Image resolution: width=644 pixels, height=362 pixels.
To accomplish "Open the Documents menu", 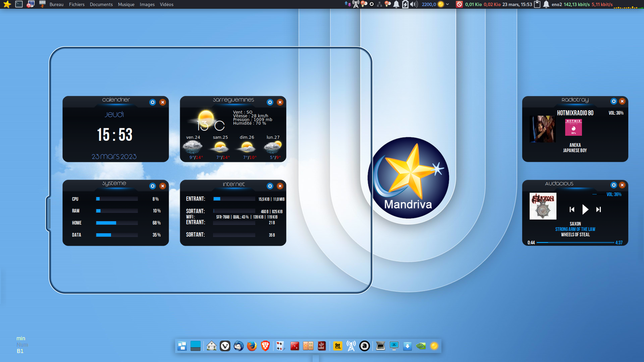I will [101, 5].
